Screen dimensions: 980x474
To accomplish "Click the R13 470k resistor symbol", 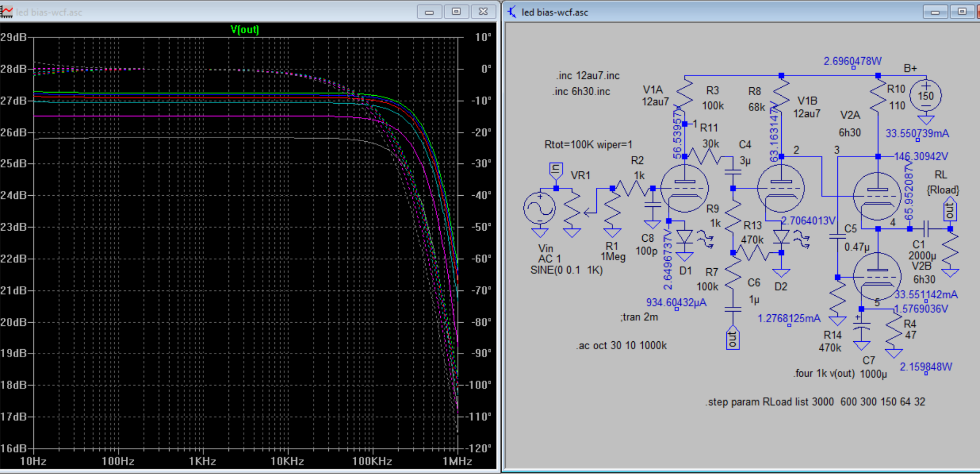I will click(x=753, y=253).
